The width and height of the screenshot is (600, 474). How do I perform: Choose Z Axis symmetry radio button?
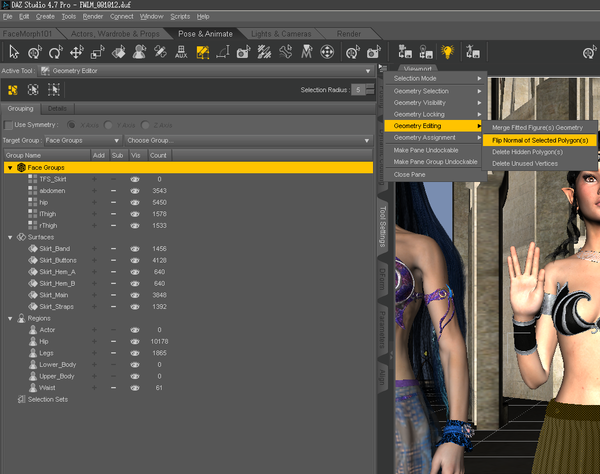(145, 125)
